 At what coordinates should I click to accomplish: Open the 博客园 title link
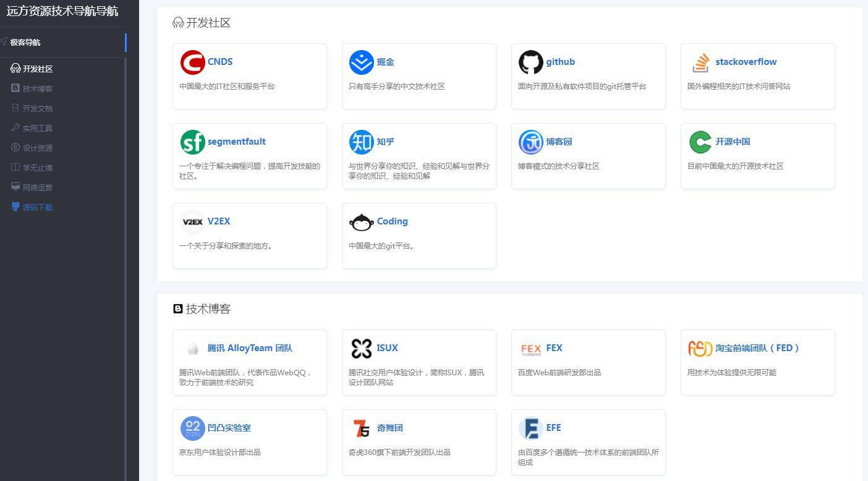[x=560, y=142]
